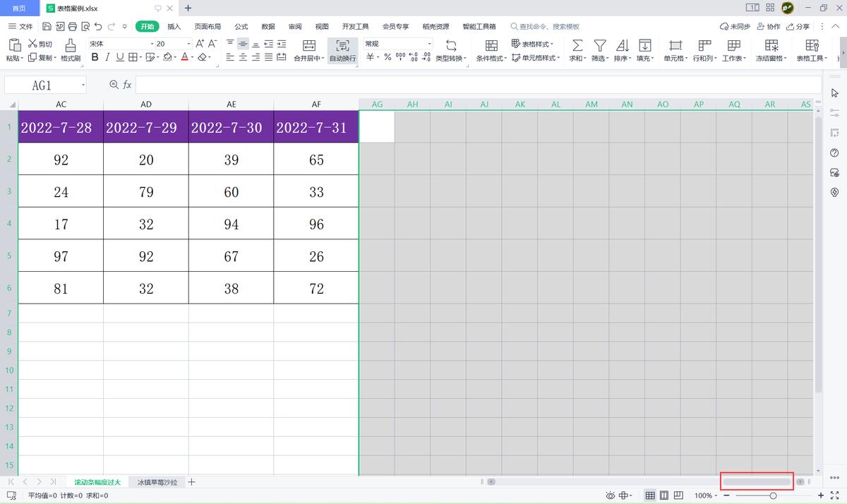Image resolution: width=847 pixels, height=504 pixels.
Task: Click the Sum (求和) sigma icon
Action: [577, 45]
